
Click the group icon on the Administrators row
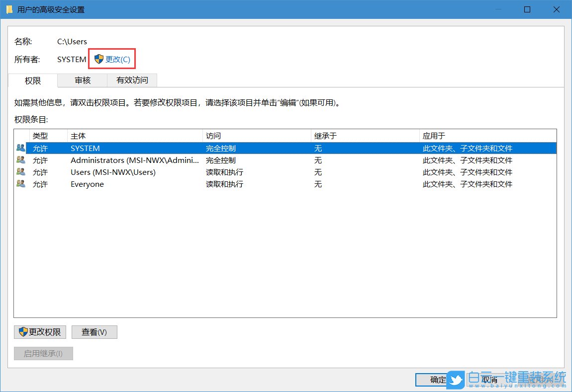20,160
